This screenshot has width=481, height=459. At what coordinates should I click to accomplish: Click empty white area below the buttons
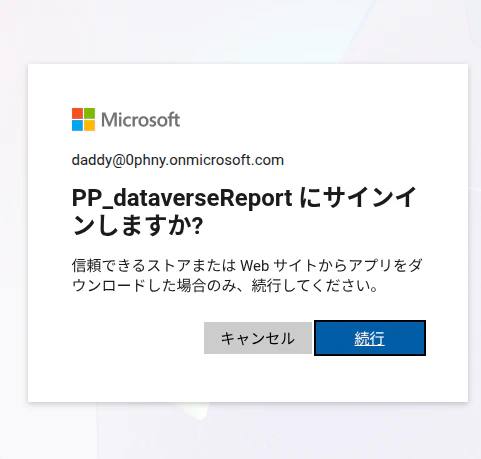click(248, 378)
